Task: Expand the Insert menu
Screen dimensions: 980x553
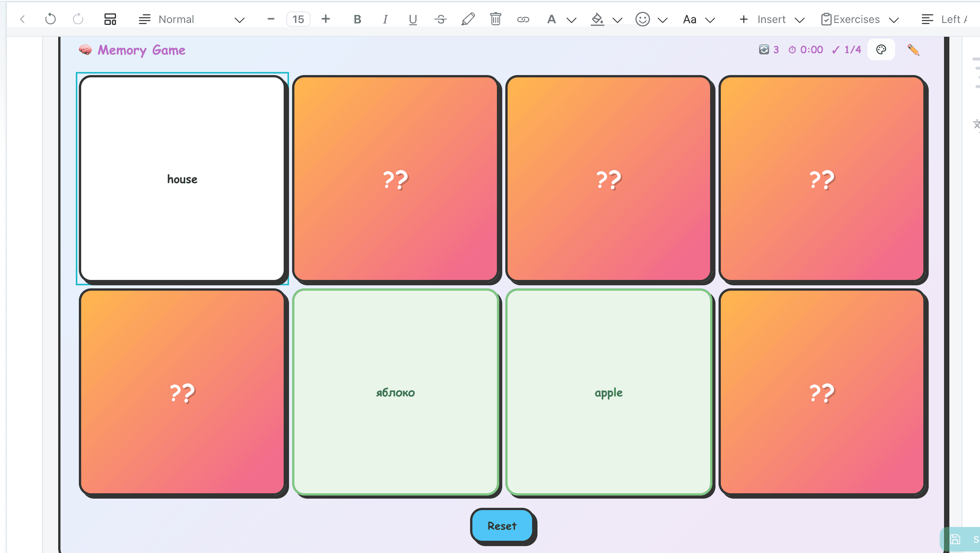Action: point(772,19)
